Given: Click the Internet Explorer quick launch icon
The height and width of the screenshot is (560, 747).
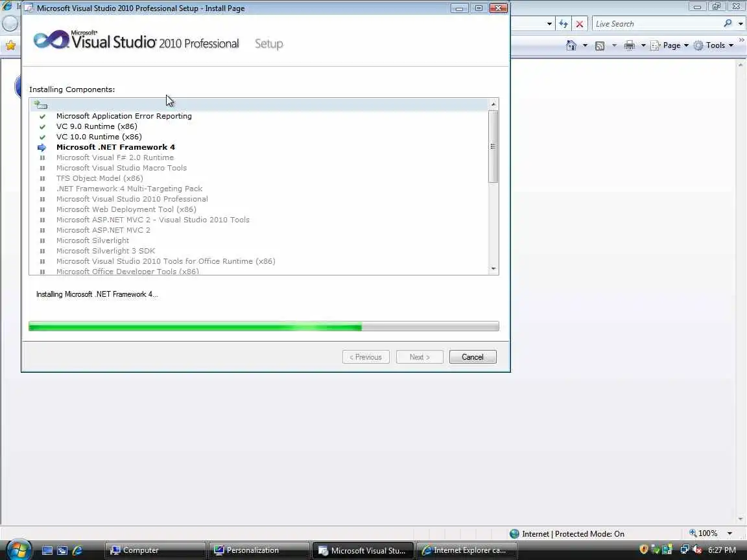Looking at the screenshot, I should (x=77, y=550).
